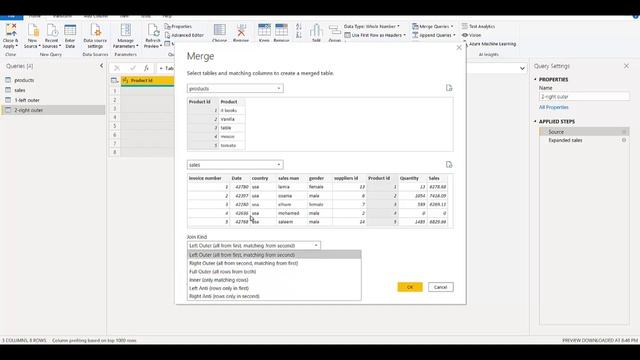Click OK in the Merge dialog
640x360 pixels.
click(410, 287)
